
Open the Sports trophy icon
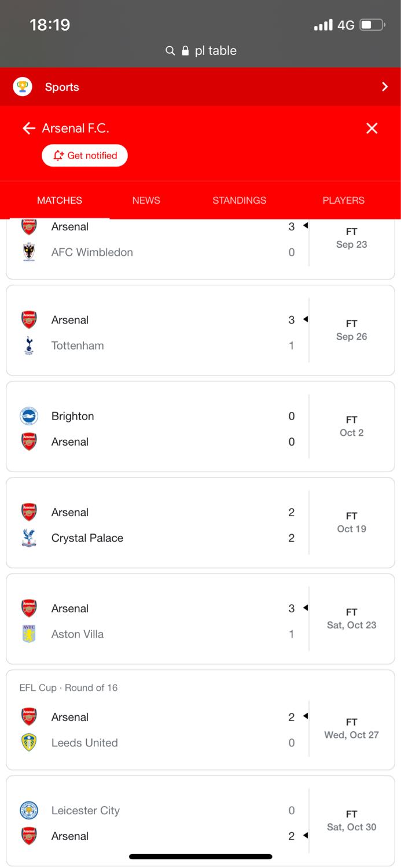23,87
